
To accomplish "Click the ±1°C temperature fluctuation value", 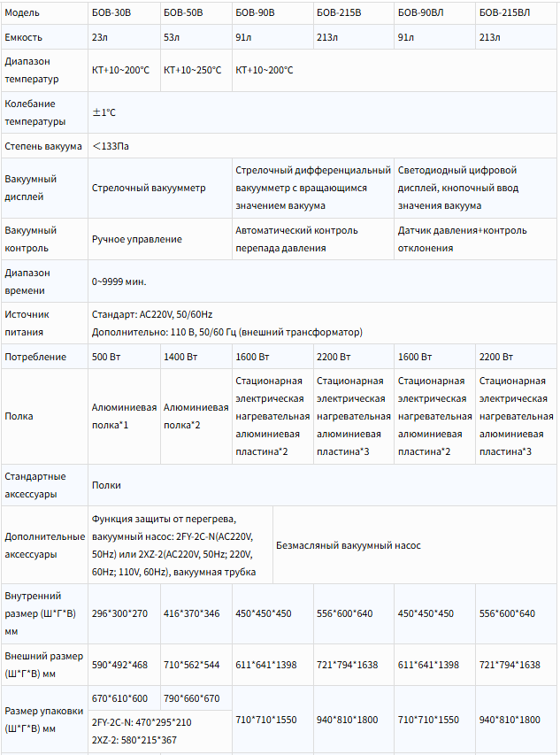I will 104,112.
